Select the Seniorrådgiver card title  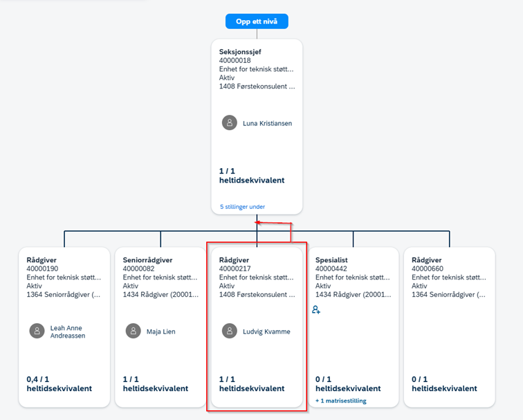tap(147, 260)
